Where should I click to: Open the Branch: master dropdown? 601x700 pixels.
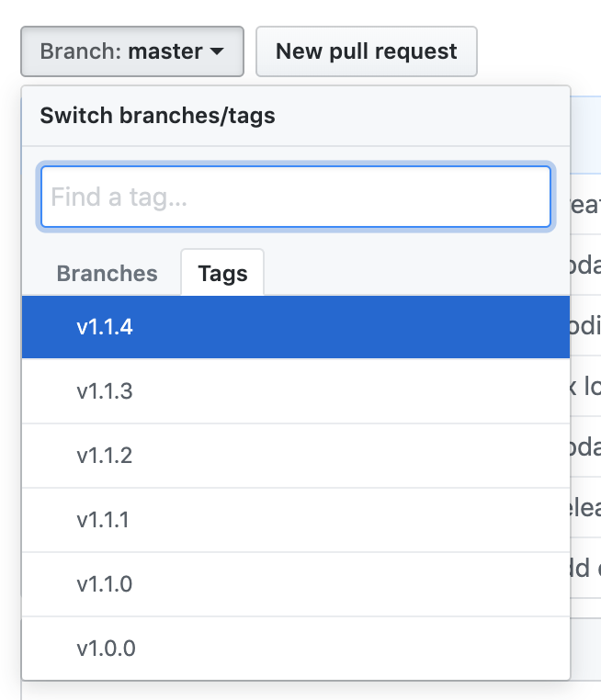131,51
